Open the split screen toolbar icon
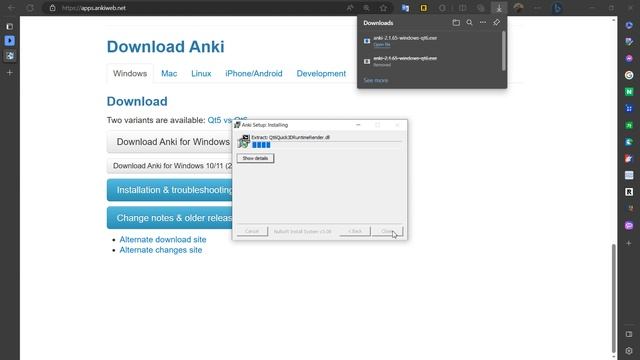 coord(462,8)
